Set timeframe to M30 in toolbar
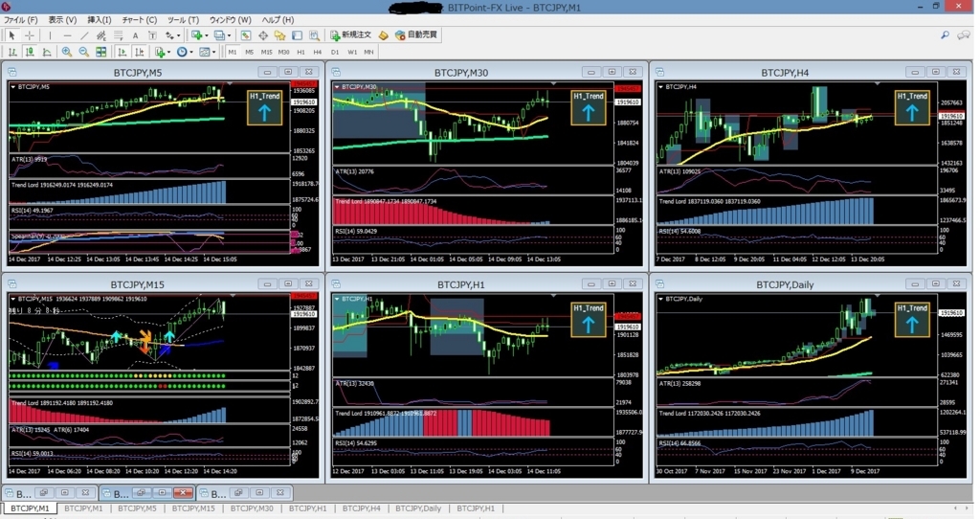This screenshot has height=519, width=980. 283,52
